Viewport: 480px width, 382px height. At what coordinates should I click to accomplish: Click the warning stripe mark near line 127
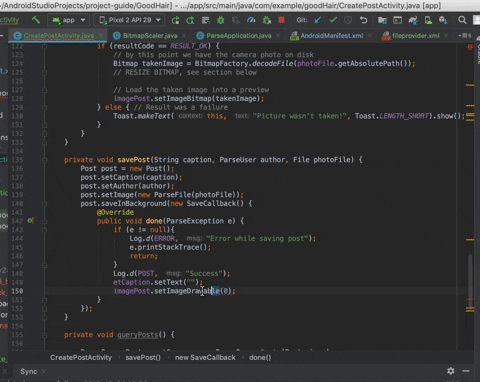tap(470, 85)
